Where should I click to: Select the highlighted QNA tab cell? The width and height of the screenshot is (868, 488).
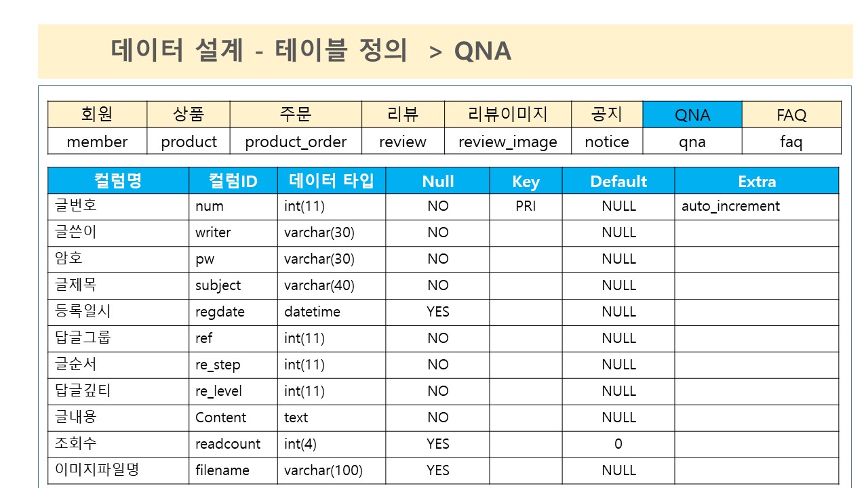click(x=692, y=115)
